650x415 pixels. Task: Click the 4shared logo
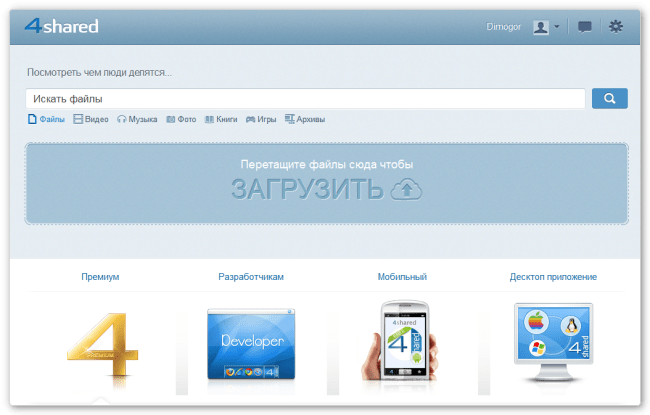click(x=61, y=26)
